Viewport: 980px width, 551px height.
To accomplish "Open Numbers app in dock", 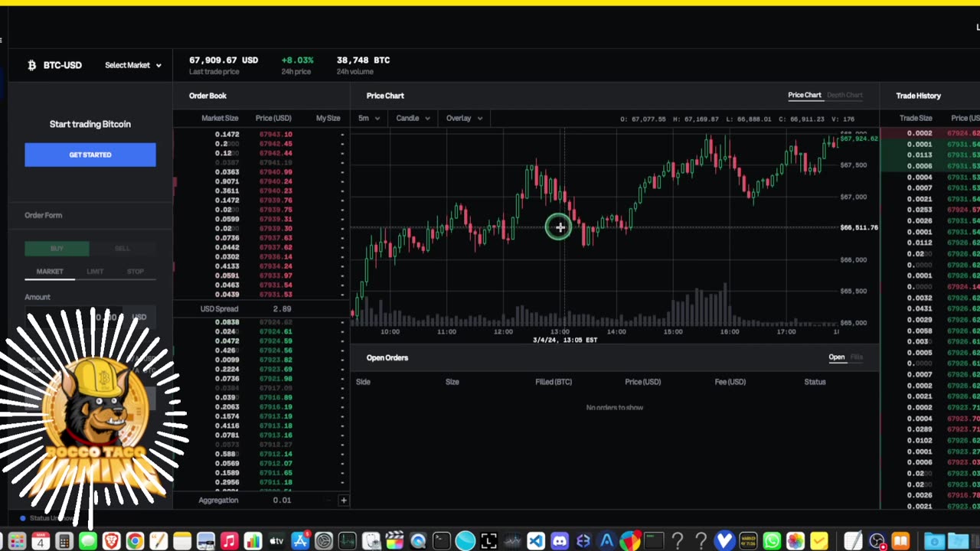I will pyautogui.click(x=253, y=541).
